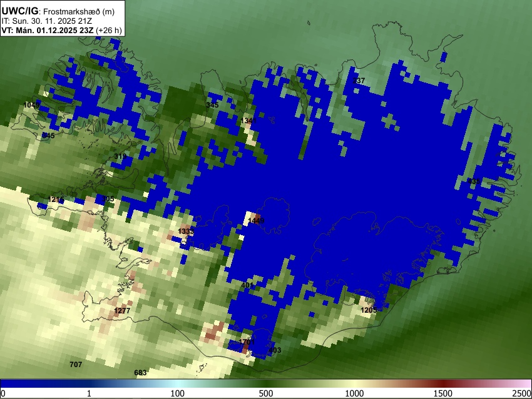Click the map value "319"
Viewport: 532px width, 399px height.
[x=120, y=156]
